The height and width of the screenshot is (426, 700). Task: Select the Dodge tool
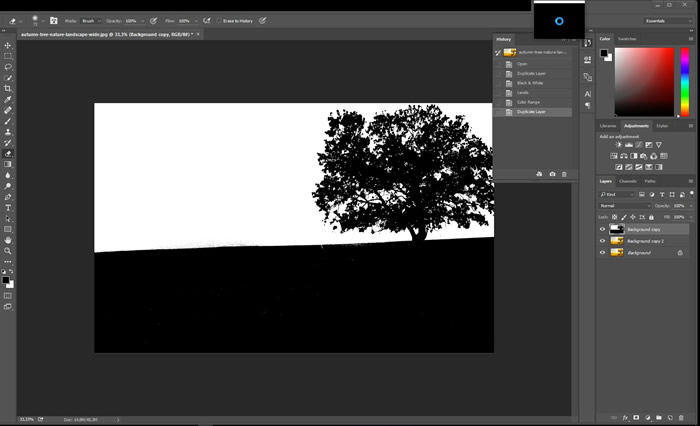pos(8,186)
